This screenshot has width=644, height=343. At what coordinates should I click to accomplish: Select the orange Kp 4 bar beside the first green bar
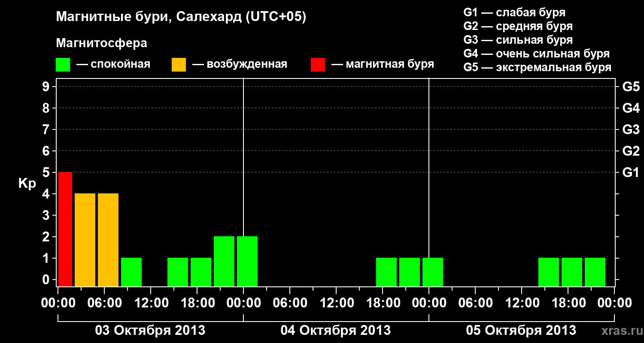[x=108, y=240]
